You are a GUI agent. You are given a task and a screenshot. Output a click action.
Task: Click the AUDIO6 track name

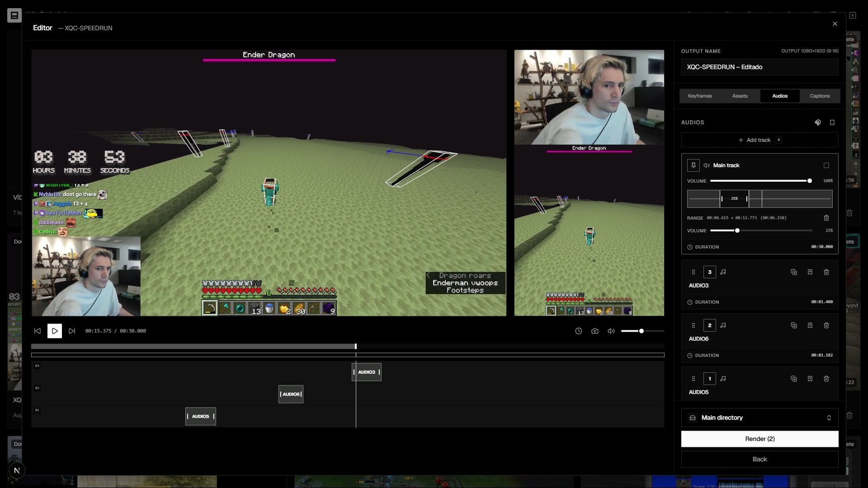click(698, 339)
